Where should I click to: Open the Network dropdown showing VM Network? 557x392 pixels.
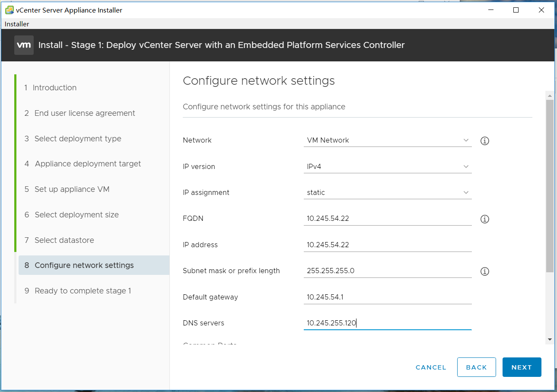[x=388, y=140]
